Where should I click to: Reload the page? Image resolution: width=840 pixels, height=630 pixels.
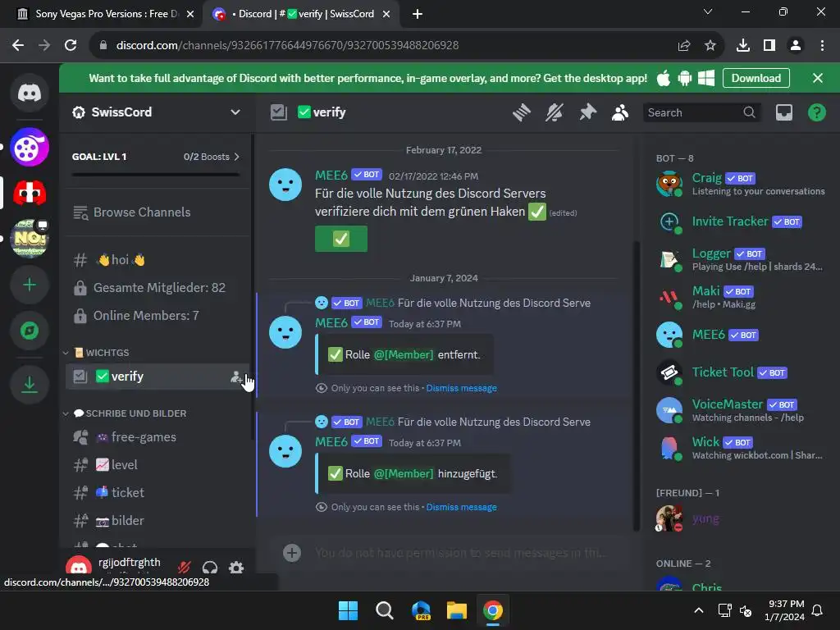point(71,46)
